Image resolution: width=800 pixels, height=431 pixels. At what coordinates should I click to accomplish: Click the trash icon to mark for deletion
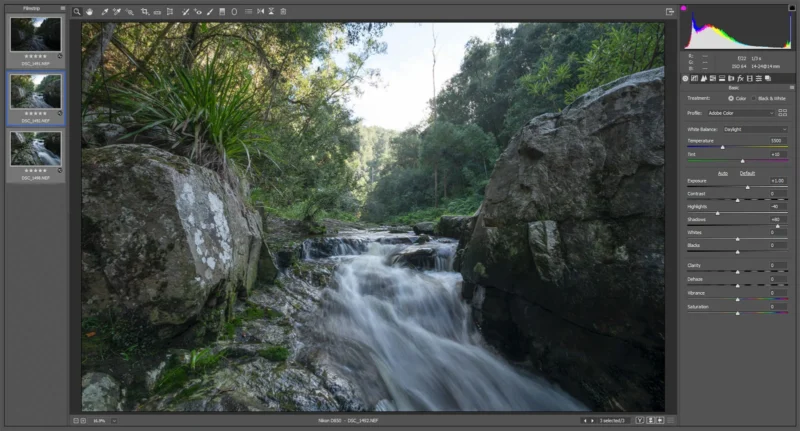(283, 12)
